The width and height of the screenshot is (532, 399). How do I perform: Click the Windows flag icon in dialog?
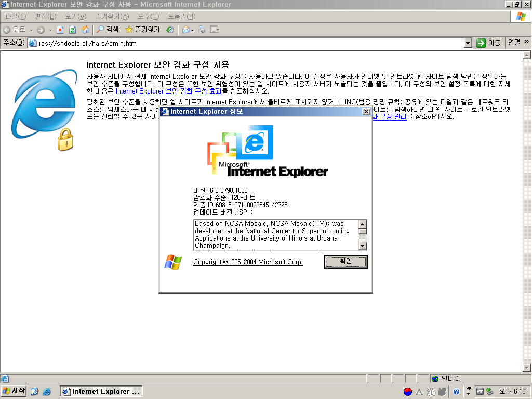(173, 262)
